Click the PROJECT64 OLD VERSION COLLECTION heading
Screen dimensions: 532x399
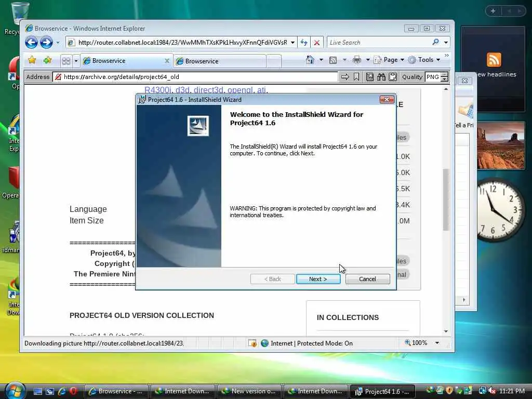coord(142,315)
